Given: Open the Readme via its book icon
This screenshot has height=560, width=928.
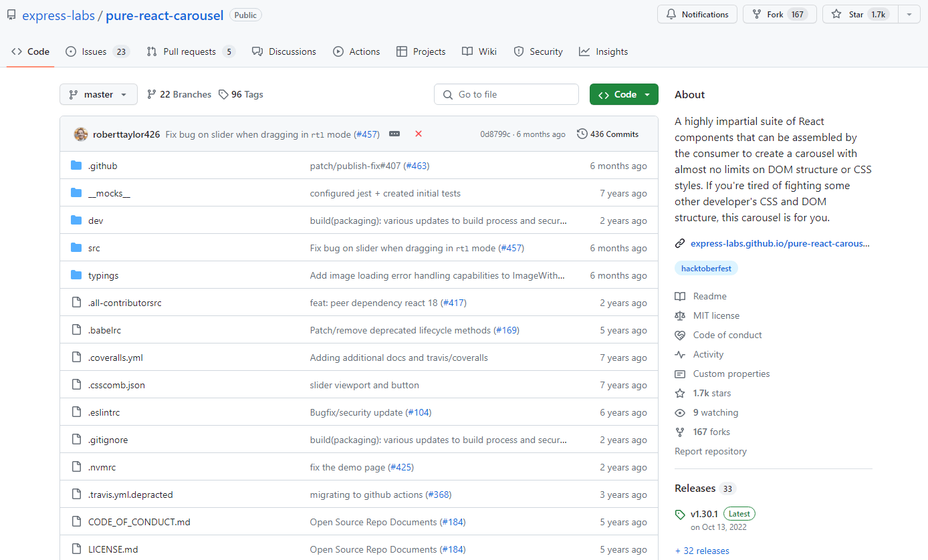Looking at the screenshot, I should [680, 296].
